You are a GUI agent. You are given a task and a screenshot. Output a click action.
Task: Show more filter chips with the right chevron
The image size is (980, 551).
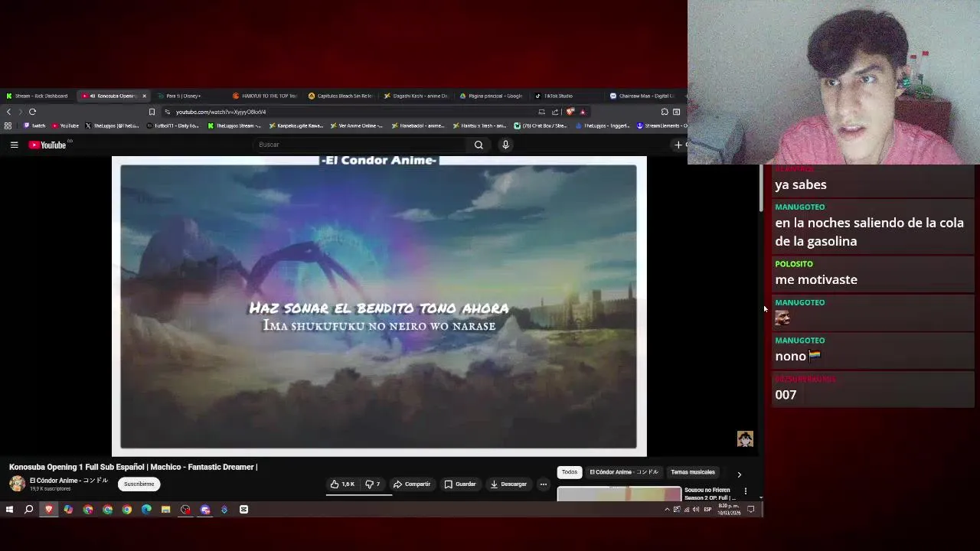739,474
